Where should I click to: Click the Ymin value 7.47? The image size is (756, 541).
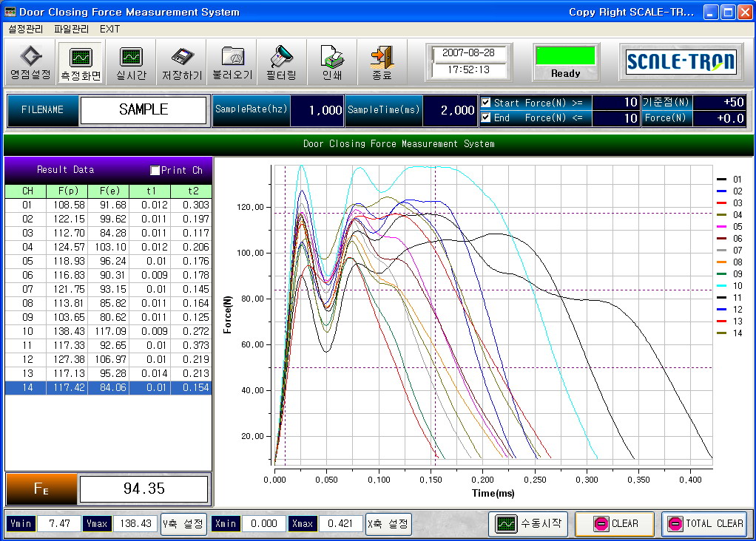pos(59,523)
